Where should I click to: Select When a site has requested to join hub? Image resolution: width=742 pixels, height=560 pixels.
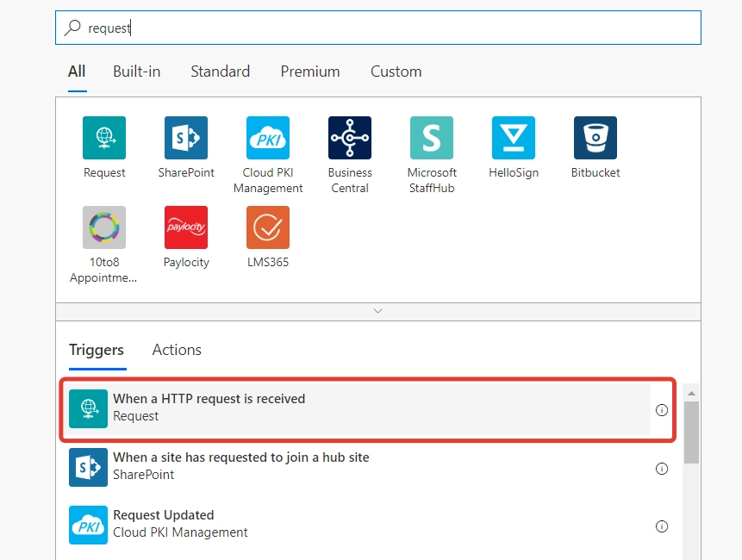(359, 467)
